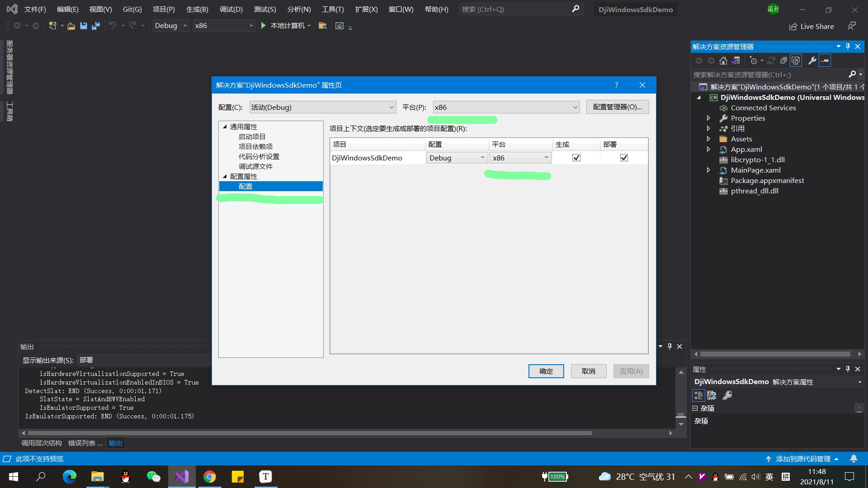Open the 平台 dropdown showing x86
The width and height of the screenshot is (868, 488).
point(505,107)
